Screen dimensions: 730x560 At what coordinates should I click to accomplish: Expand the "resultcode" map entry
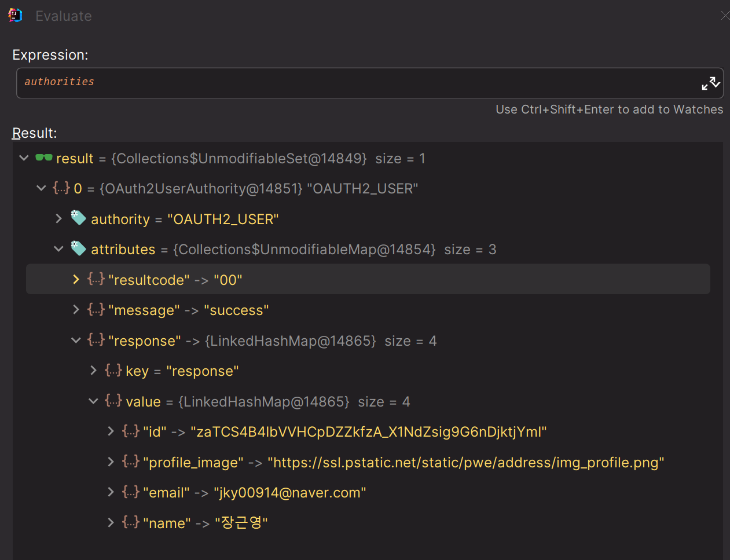coord(76,280)
